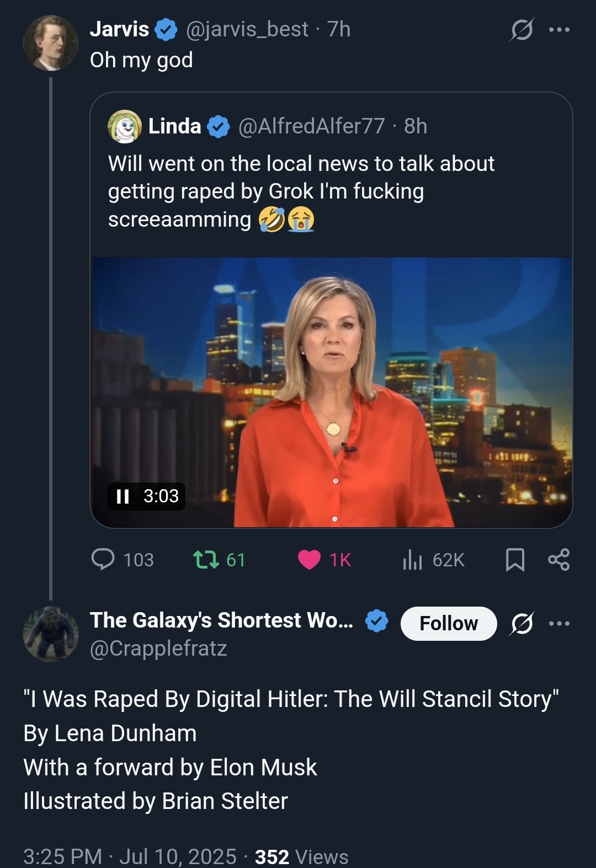View analytics bar chart icon 62K
Image resolution: width=596 pixels, height=868 pixels.
412,560
